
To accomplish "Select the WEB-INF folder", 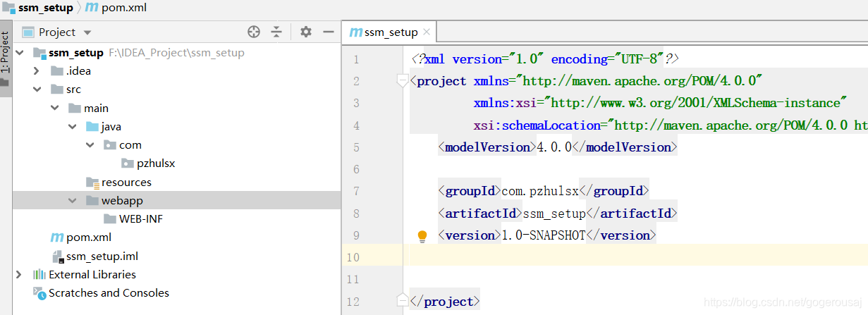I will [x=141, y=219].
